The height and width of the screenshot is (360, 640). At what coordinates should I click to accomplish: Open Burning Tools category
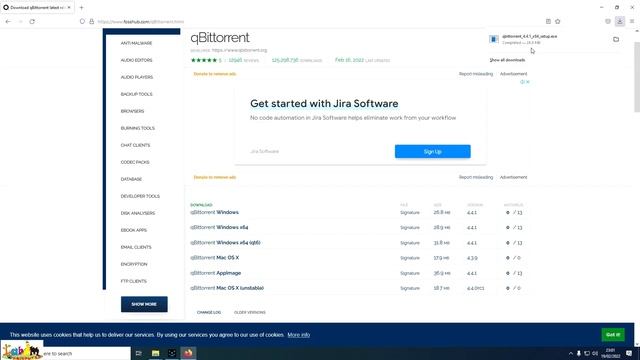(138, 128)
